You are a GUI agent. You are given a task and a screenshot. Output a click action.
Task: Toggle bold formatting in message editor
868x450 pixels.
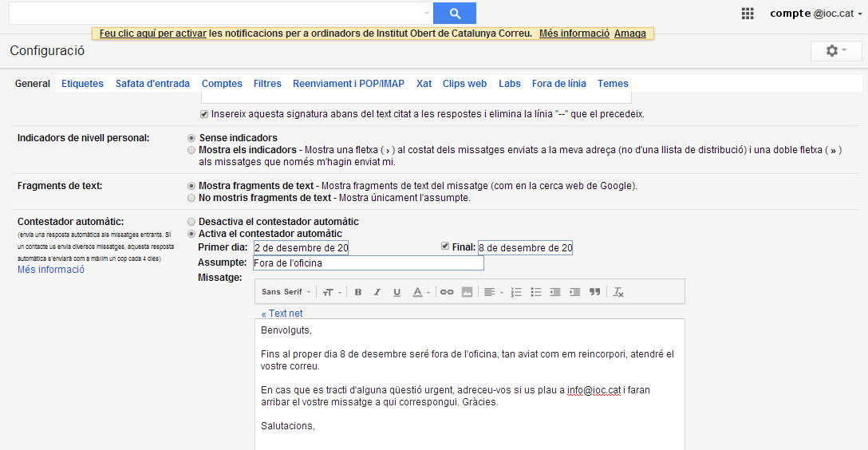pos(358,292)
